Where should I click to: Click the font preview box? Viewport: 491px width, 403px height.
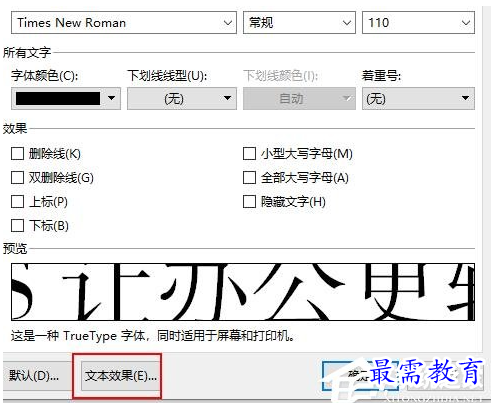(x=243, y=292)
